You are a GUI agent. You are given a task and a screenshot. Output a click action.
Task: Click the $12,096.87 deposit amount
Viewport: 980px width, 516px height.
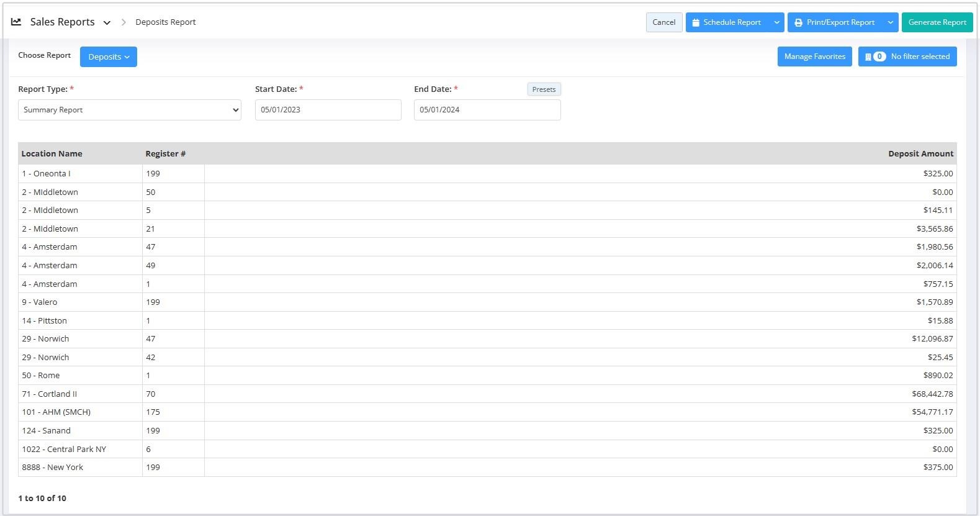click(932, 338)
